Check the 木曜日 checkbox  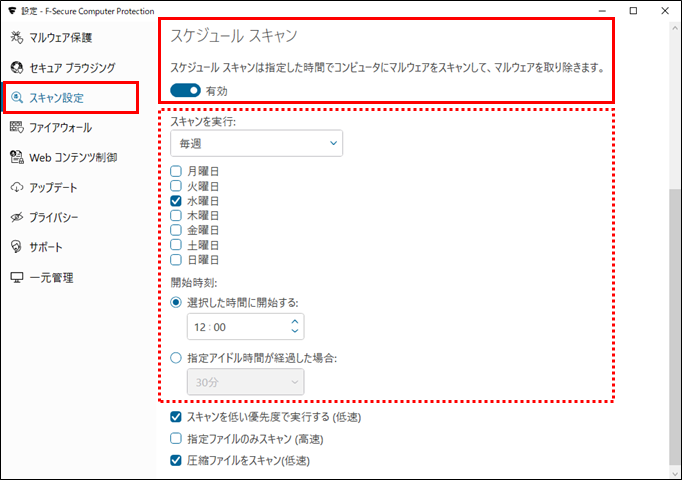point(176,215)
